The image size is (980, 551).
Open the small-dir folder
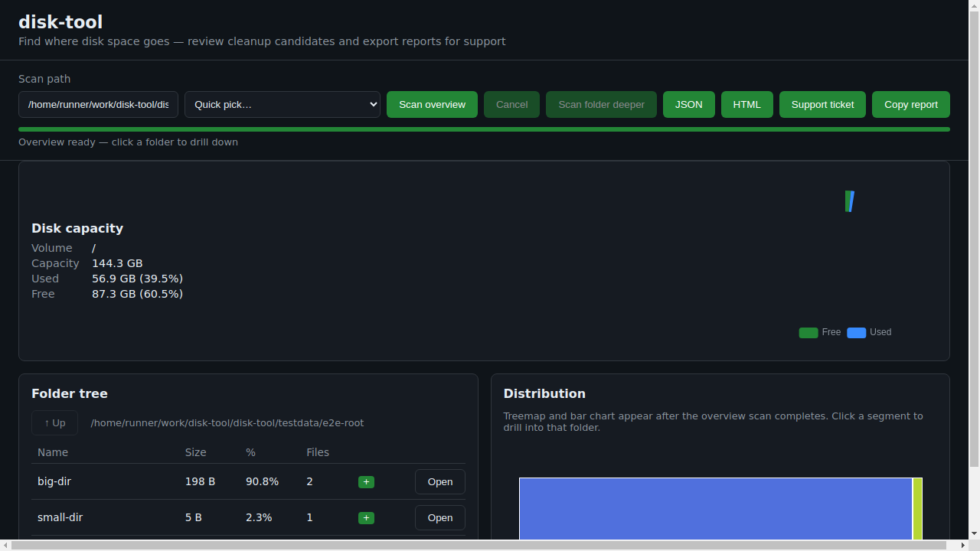440,518
